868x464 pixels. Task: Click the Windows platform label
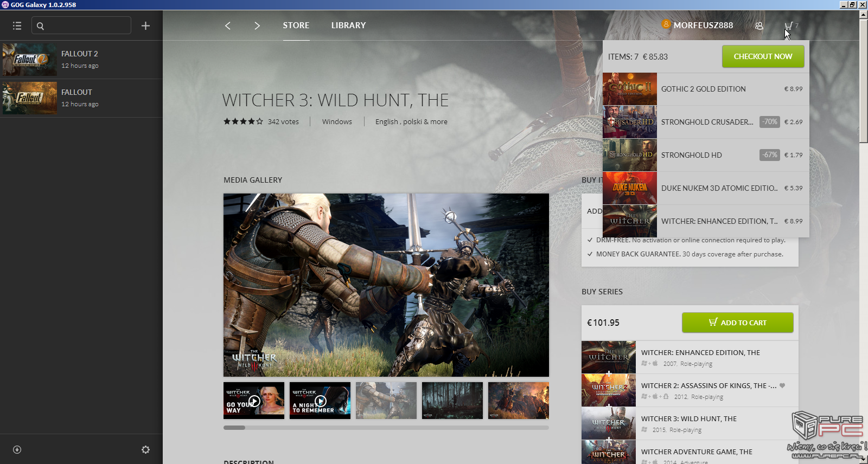(x=337, y=121)
